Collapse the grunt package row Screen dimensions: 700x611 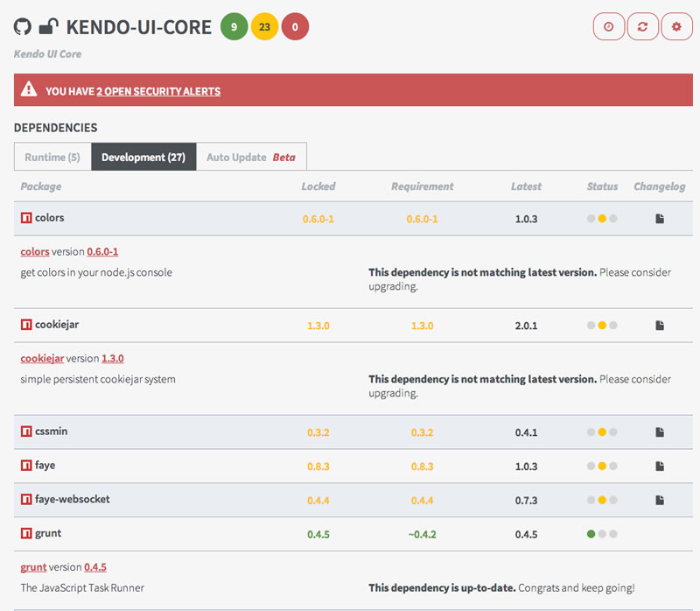coord(353,534)
